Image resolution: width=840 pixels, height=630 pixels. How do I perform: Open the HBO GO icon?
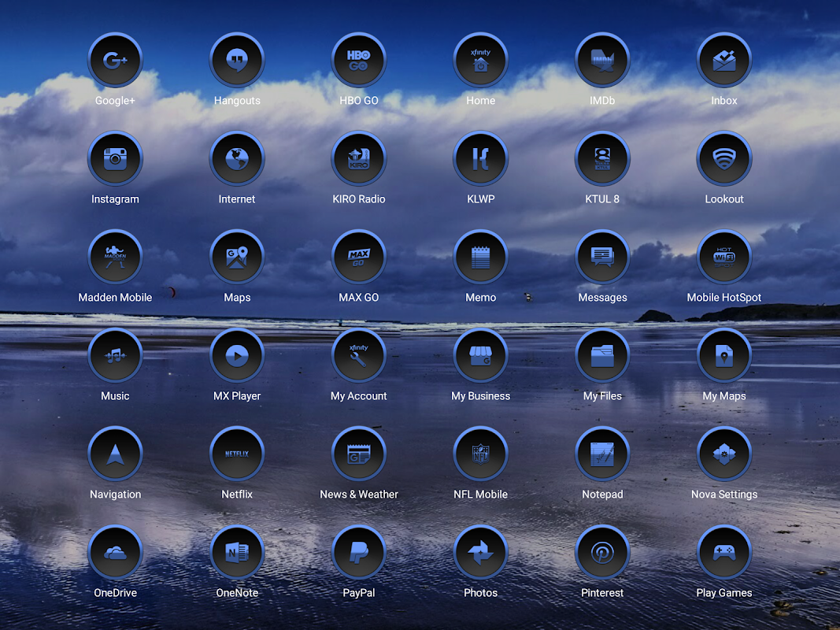[359, 60]
